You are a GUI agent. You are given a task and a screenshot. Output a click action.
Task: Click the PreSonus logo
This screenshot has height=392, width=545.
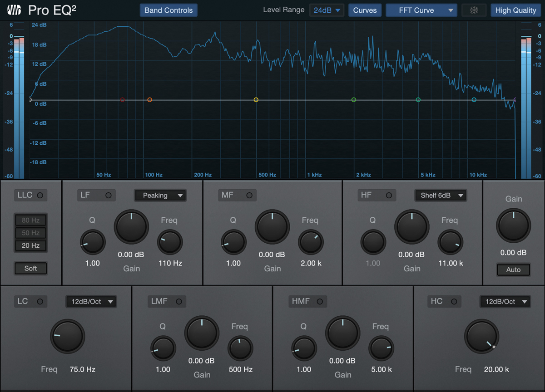point(14,10)
